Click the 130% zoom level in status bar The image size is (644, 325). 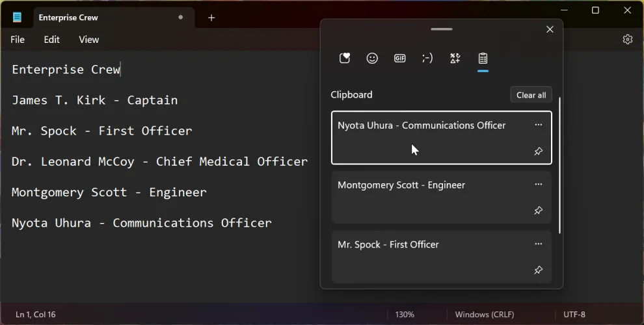coord(405,315)
